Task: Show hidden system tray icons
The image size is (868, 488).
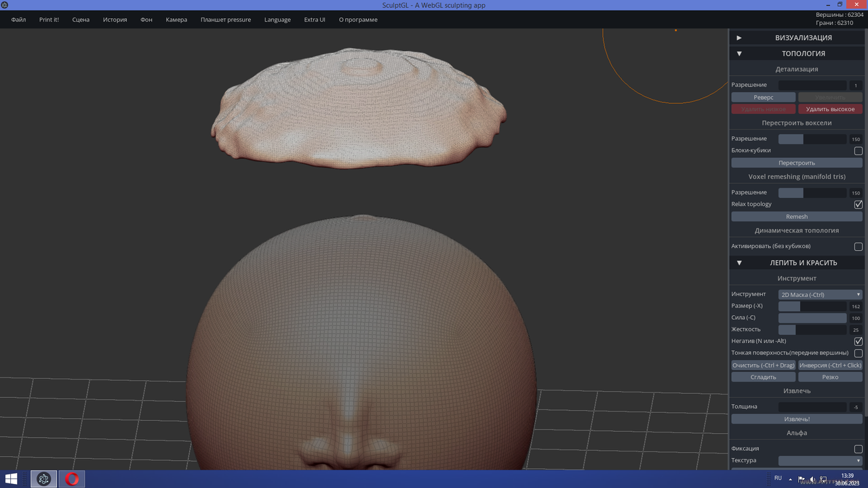Action: (790, 479)
